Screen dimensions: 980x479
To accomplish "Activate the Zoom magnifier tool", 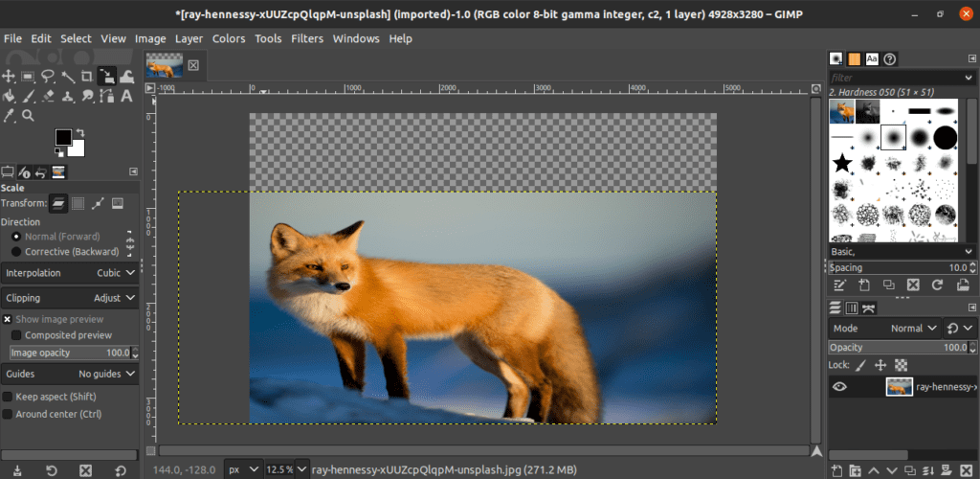I will (x=29, y=115).
